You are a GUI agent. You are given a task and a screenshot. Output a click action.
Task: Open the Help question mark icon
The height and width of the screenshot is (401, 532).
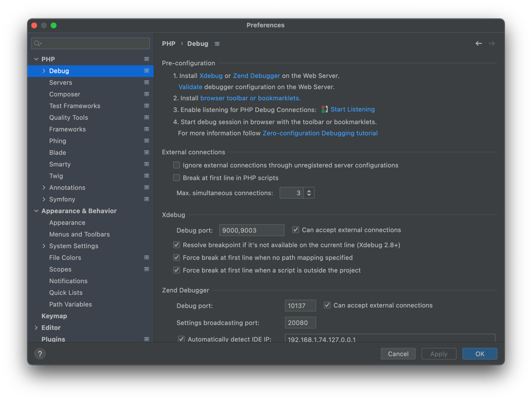point(39,354)
